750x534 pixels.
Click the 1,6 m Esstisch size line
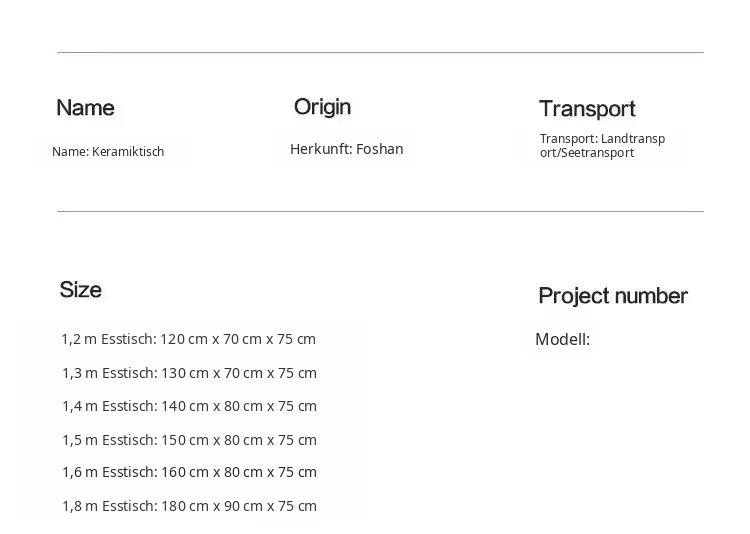click(189, 472)
